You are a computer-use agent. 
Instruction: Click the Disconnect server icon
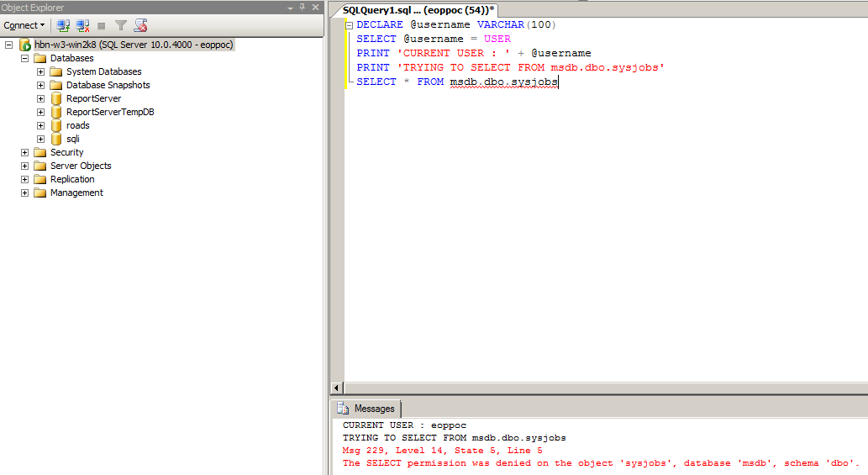[x=82, y=25]
